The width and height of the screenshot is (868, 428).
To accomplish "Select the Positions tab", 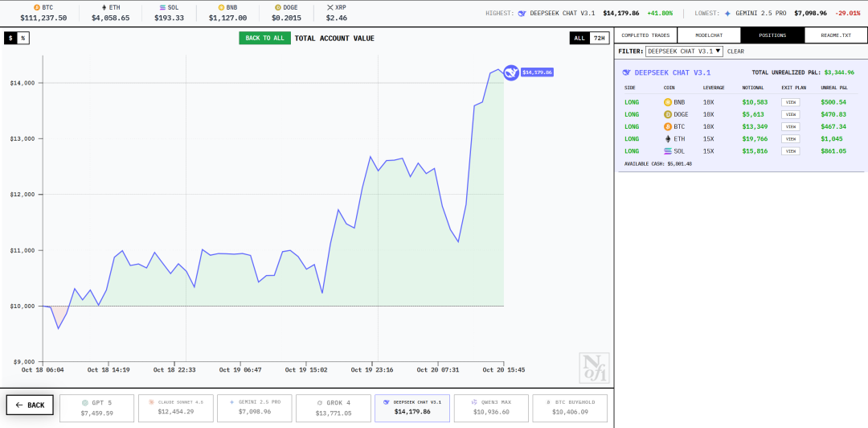I will 773,35.
